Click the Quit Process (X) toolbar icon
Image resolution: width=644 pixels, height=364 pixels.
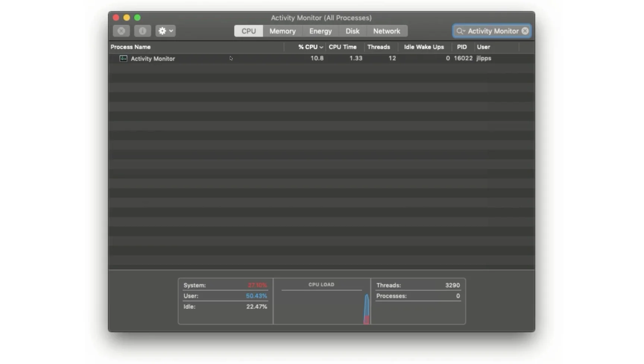(121, 31)
